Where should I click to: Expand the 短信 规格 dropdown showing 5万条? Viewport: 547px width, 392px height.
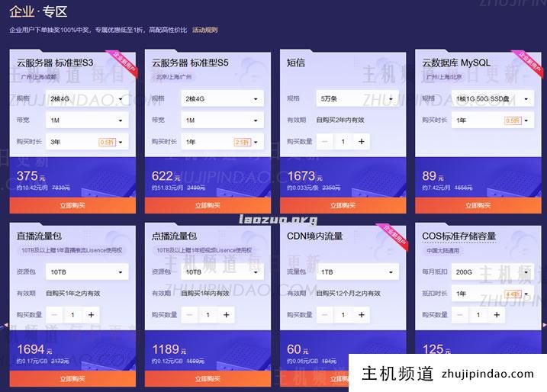(357, 98)
